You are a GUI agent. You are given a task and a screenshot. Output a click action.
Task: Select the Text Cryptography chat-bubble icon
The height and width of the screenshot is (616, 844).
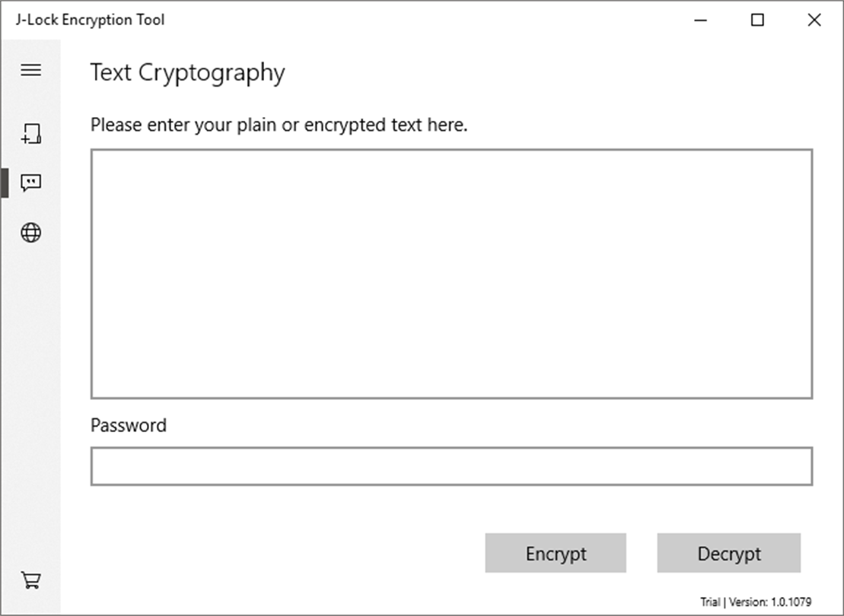click(30, 183)
